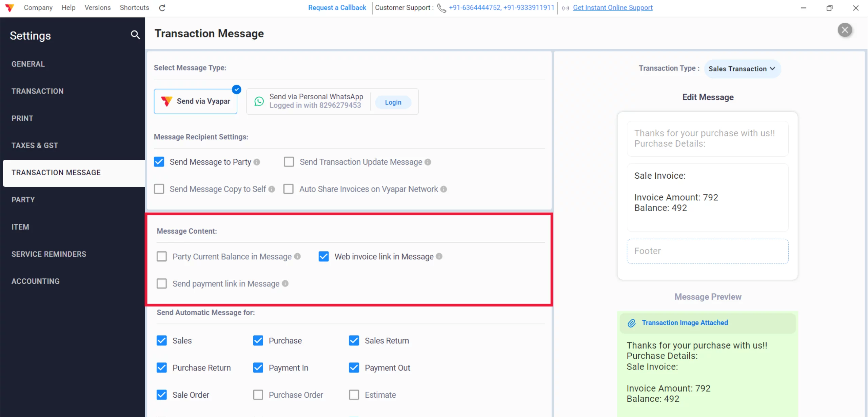This screenshot has width=868, height=417.
Task: Uncheck Web invoice link in Message
Action: tap(323, 256)
